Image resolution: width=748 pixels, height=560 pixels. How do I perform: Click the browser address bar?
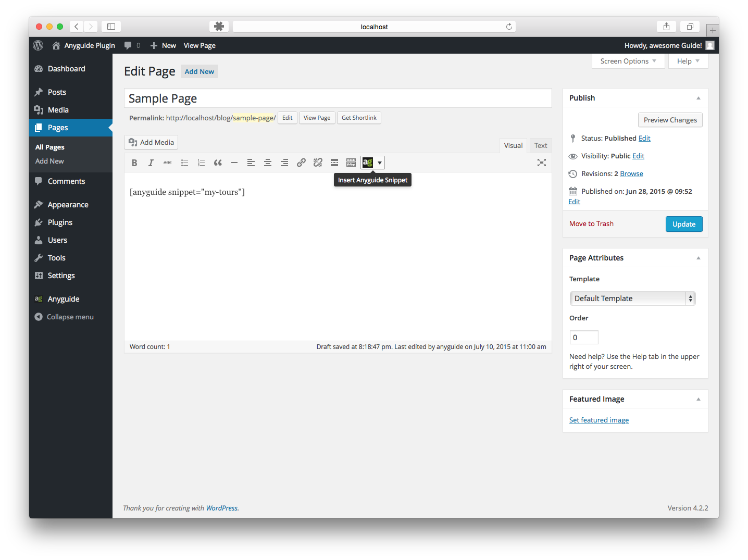point(374,27)
